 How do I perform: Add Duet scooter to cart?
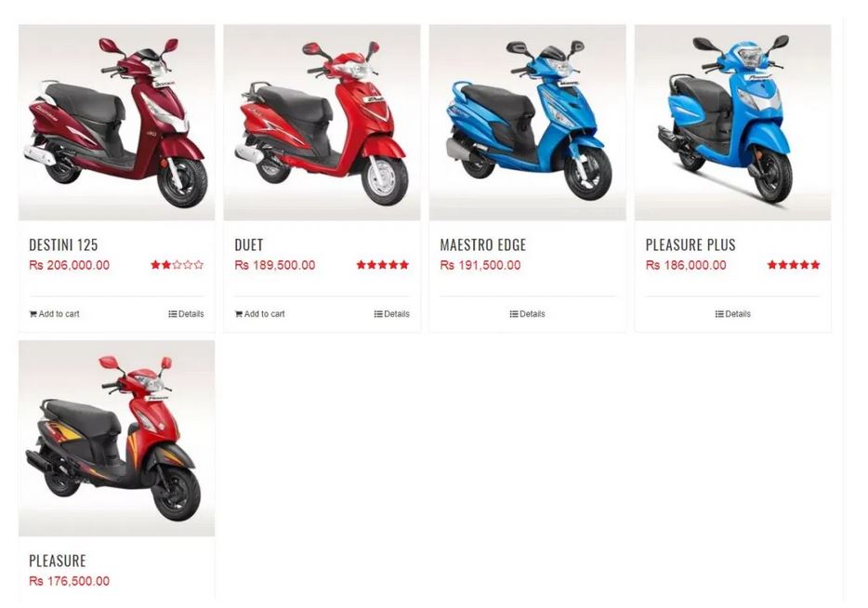click(259, 314)
